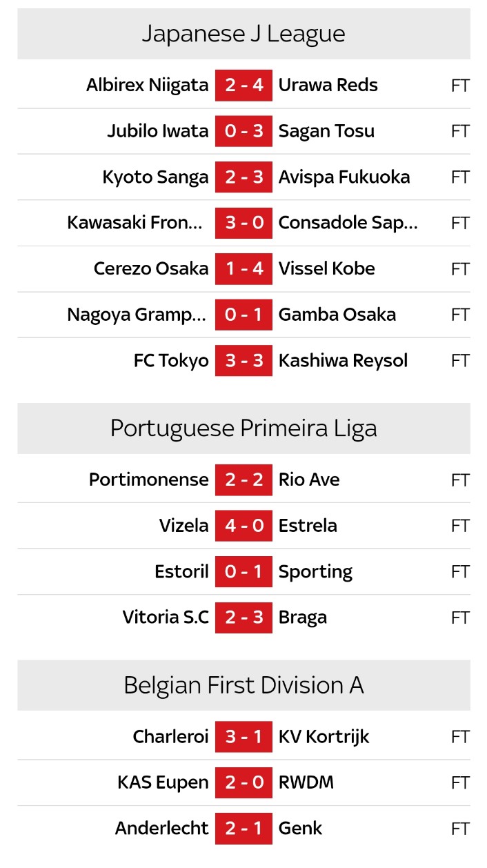Select the Vitoria S.C team name
The height and width of the screenshot is (868, 487).
166,618
